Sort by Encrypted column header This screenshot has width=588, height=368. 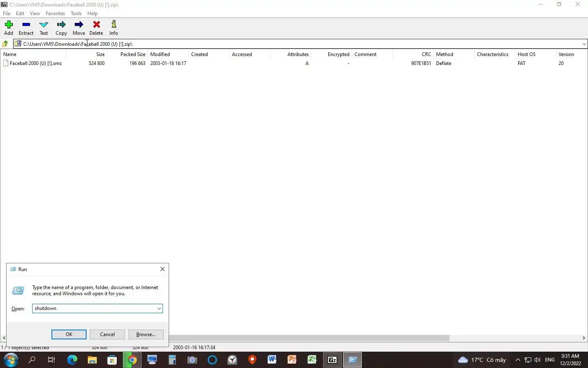[331, 54]
